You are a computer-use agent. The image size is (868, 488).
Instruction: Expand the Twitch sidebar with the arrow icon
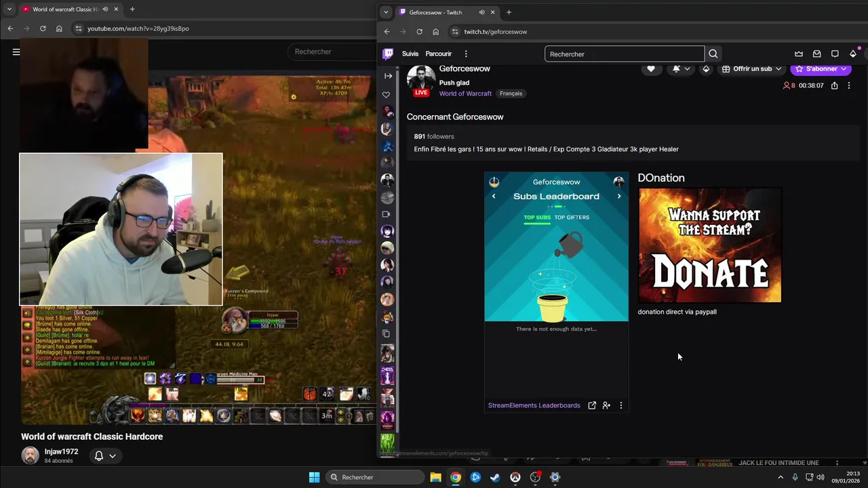[388, 76]
